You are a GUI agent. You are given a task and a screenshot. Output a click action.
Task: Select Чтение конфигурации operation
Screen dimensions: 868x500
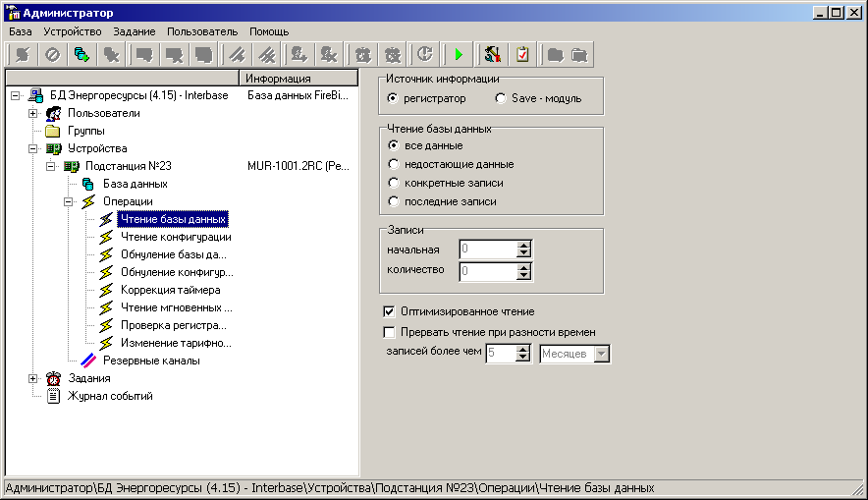(176, 237)
